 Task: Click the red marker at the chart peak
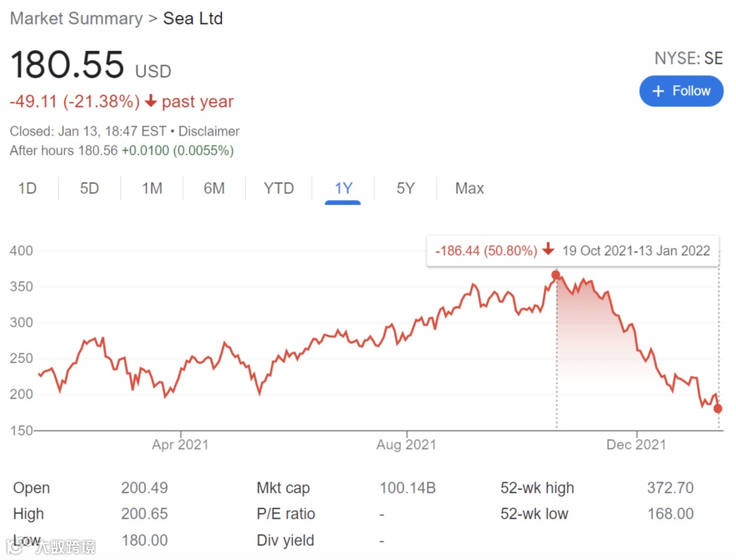[x=557, y=275]
